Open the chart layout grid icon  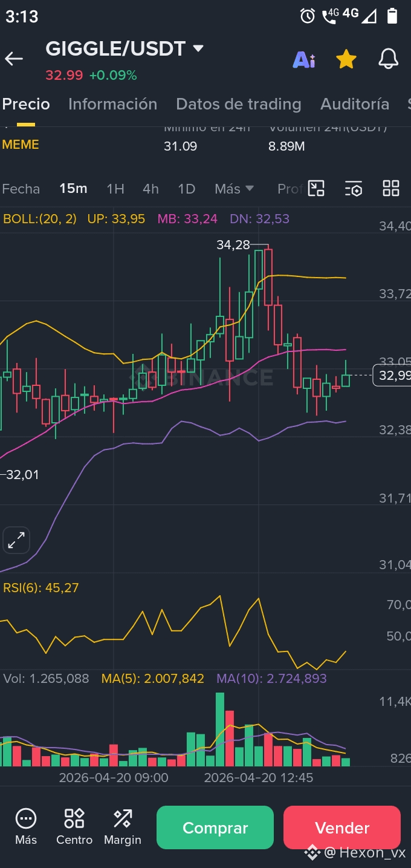pos(391,188)
